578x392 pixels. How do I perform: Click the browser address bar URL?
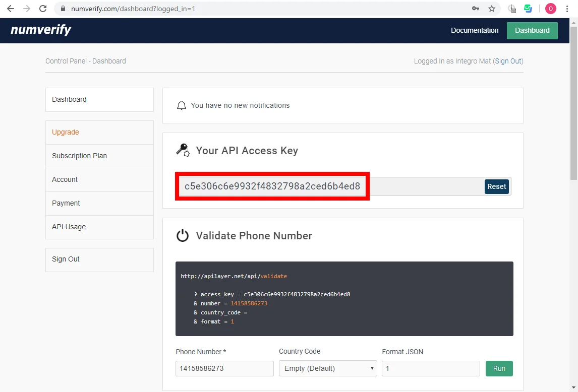(133, 9)
